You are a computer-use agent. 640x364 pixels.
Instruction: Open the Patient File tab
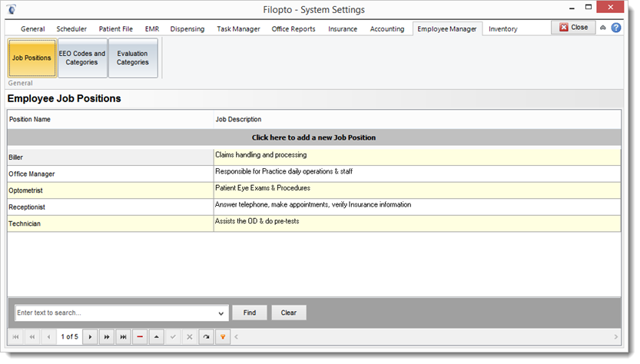115,29
